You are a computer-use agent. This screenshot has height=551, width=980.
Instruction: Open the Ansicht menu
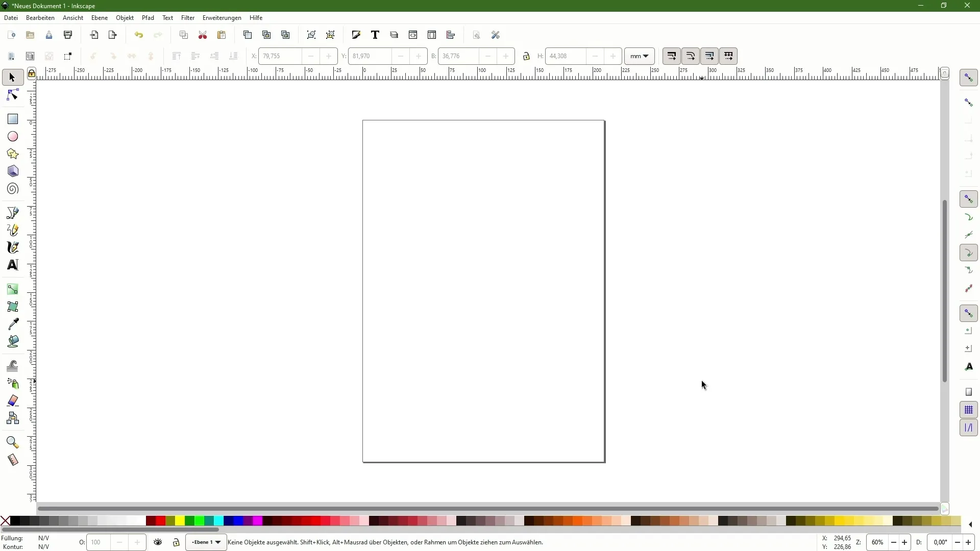tap(73, 18)
